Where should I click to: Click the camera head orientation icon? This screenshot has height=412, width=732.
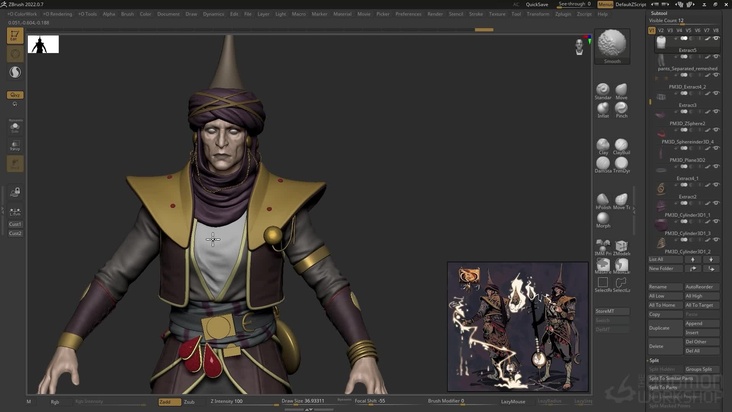coord(579,47)
